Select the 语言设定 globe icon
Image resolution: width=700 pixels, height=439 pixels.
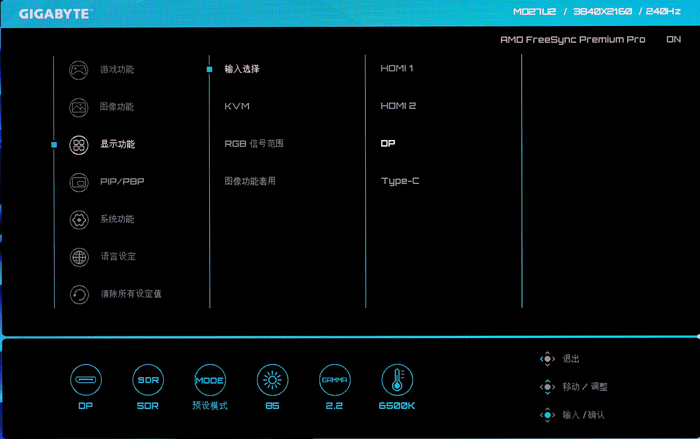(79, 257)
